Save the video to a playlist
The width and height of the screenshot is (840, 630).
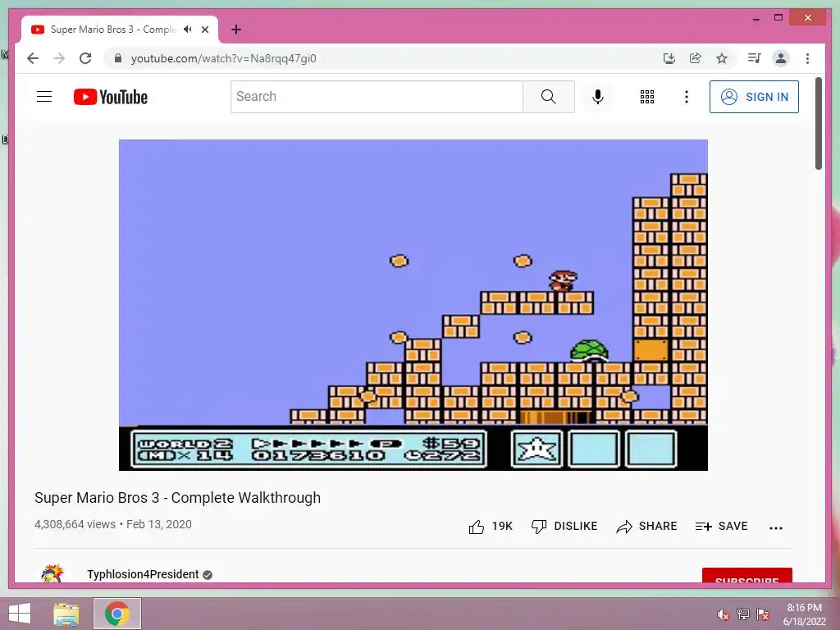pos(721,527)
